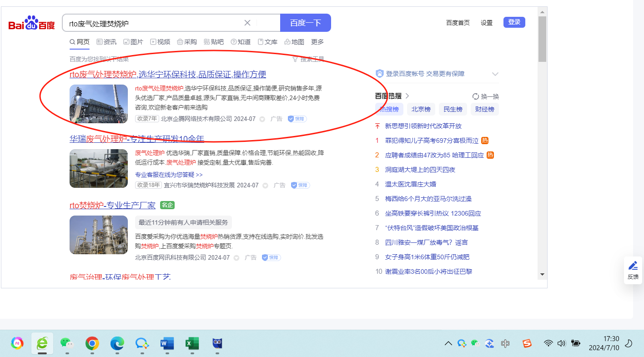Switch to the 图片 search tab
644x357 pixels.
(133, 42)
